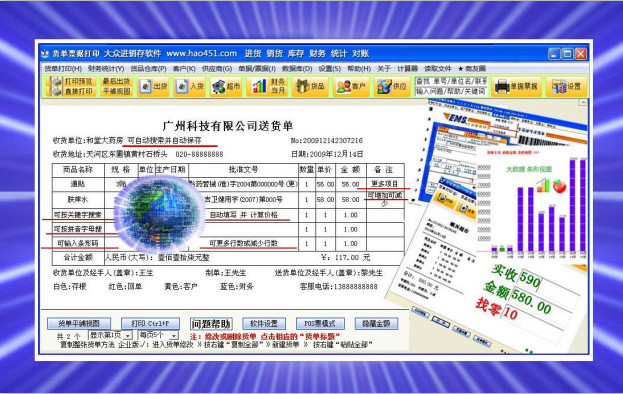
Task: Click the 可按关键字搜索 cell
Action: point(78,215)
